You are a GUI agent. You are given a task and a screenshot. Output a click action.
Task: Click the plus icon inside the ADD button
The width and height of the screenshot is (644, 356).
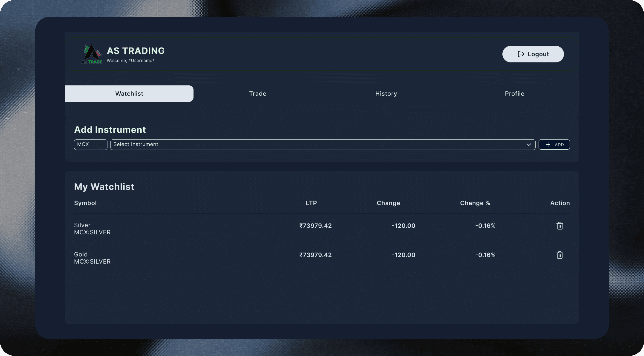[x=548, y=145]
